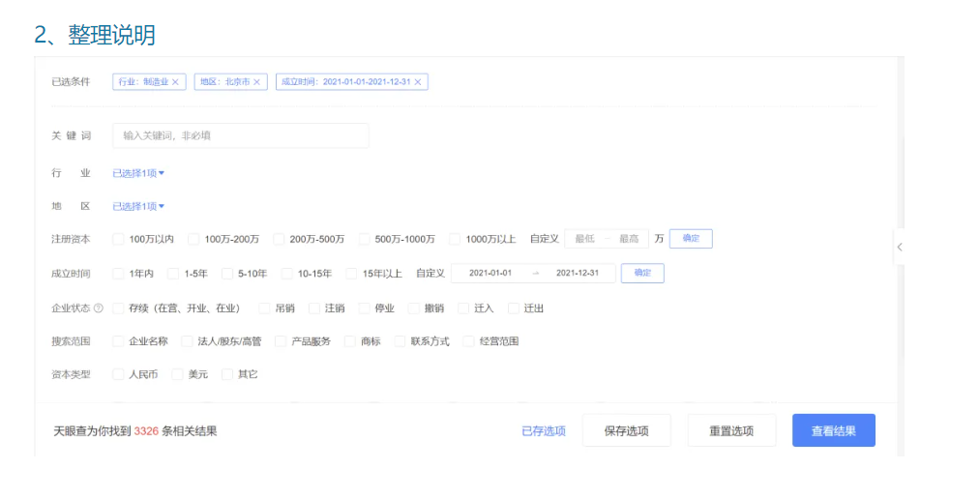Check the 撤销 status option
The image size is (980, 499).
(414, 308)
